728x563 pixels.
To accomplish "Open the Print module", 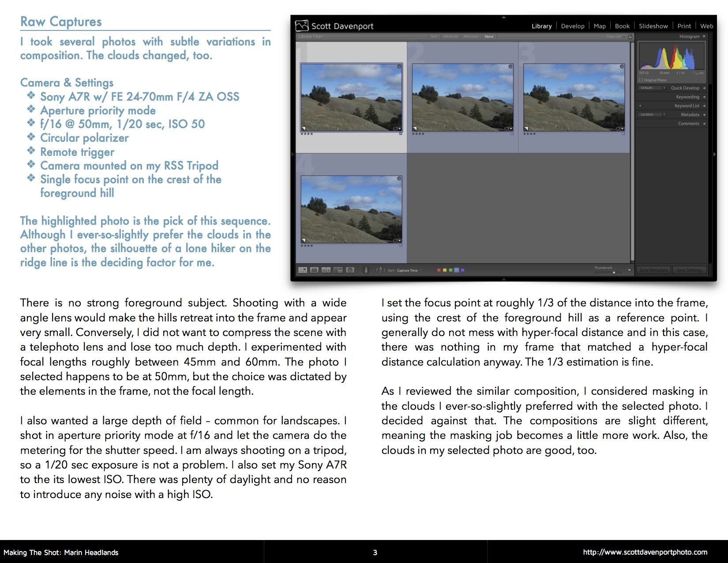I will (x=684, y=26).
